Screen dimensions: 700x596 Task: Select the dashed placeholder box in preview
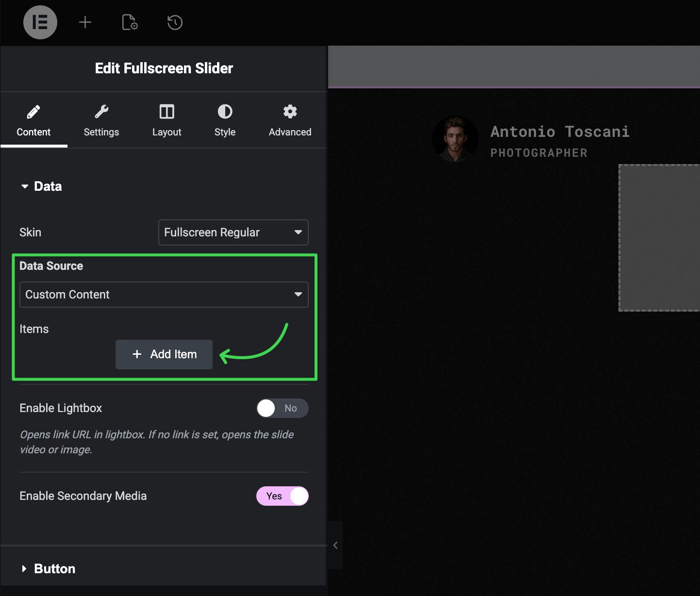tap(659, 238)
